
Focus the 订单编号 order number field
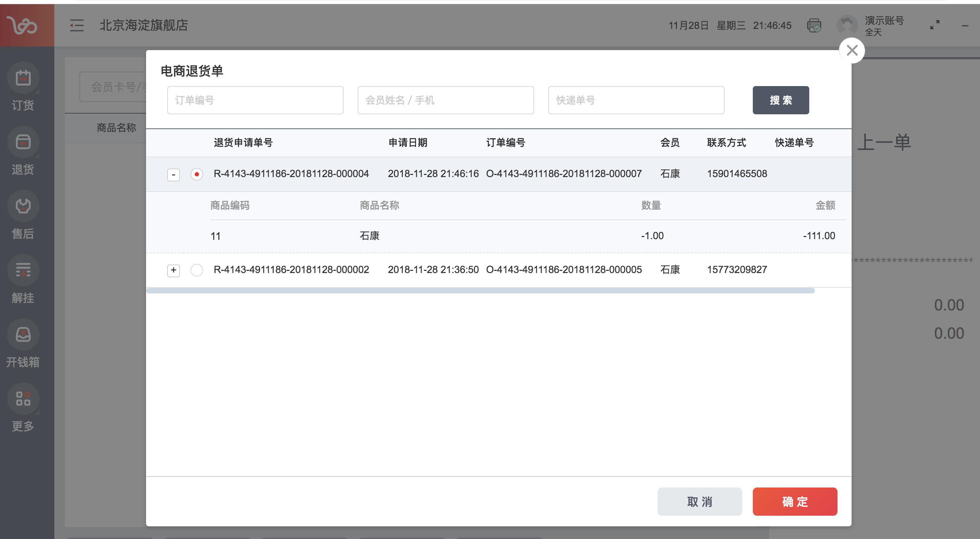click(x=255, y=100)
